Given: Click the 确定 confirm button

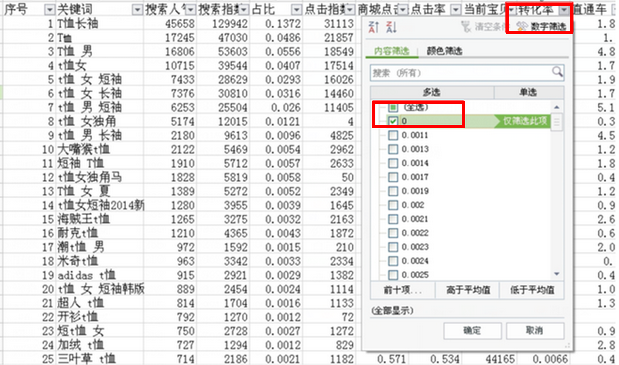Looking at the screenshot, I should tap(472, 331).
